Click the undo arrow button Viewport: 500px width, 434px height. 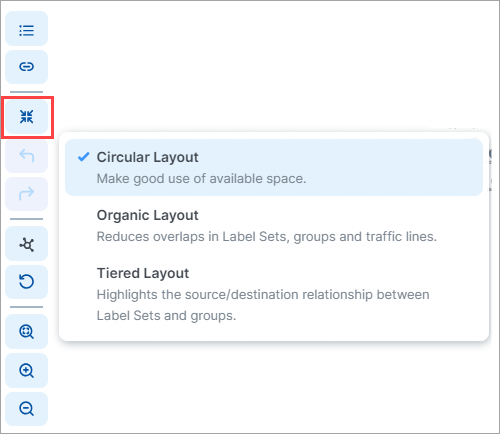click(x=26, y=156)
